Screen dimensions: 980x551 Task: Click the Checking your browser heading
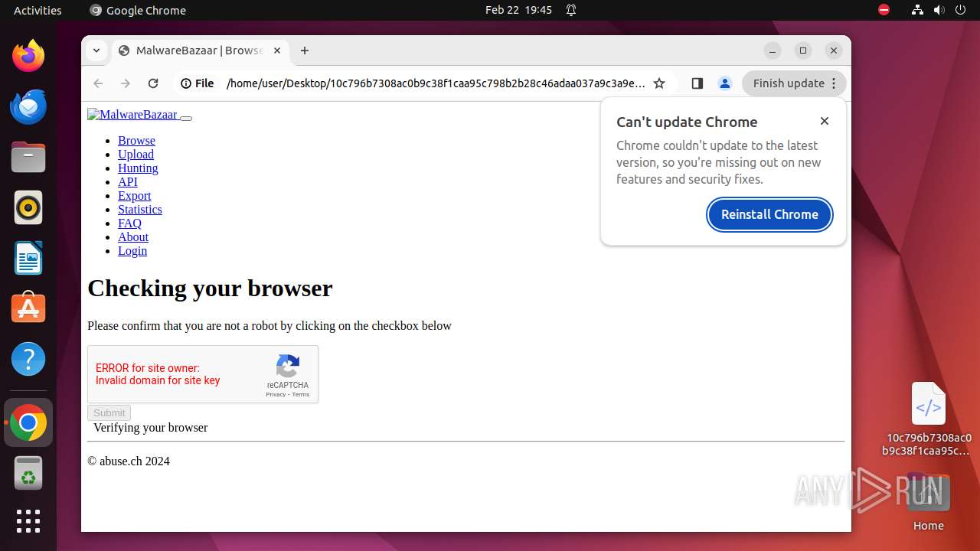point(210,288)
